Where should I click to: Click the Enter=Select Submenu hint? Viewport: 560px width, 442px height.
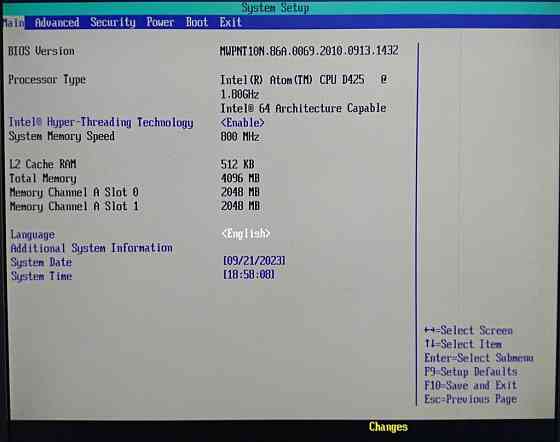[x=479, y=358]
